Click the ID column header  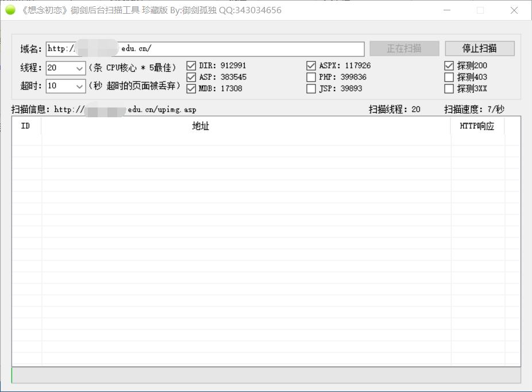tap(26, 126)
